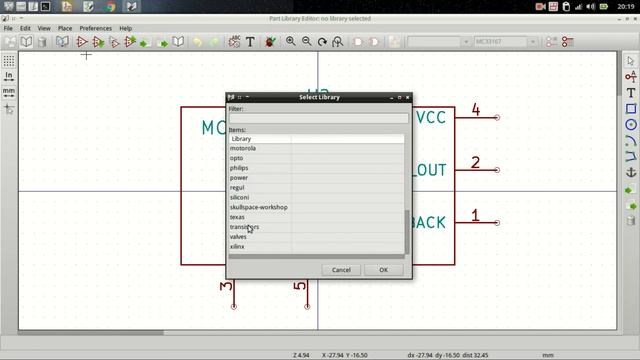Select the delete items tool, right toolbar
The image size is (640, 360).
631,221
